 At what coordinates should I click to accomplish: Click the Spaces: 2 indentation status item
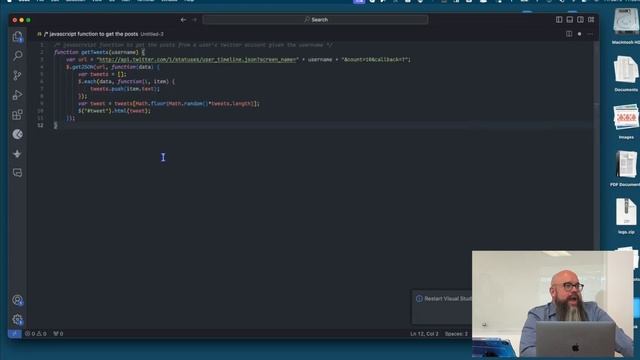pyautogui.click(x=456, y=333)
